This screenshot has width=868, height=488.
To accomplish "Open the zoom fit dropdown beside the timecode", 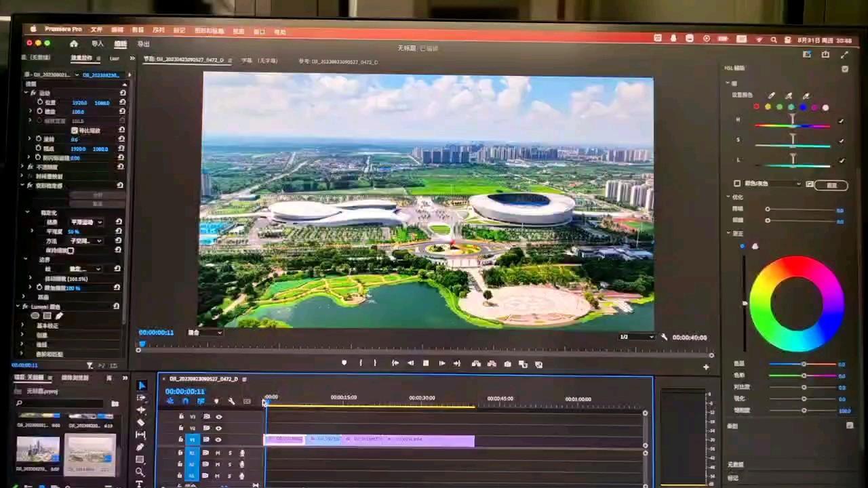I will [205, 333].
